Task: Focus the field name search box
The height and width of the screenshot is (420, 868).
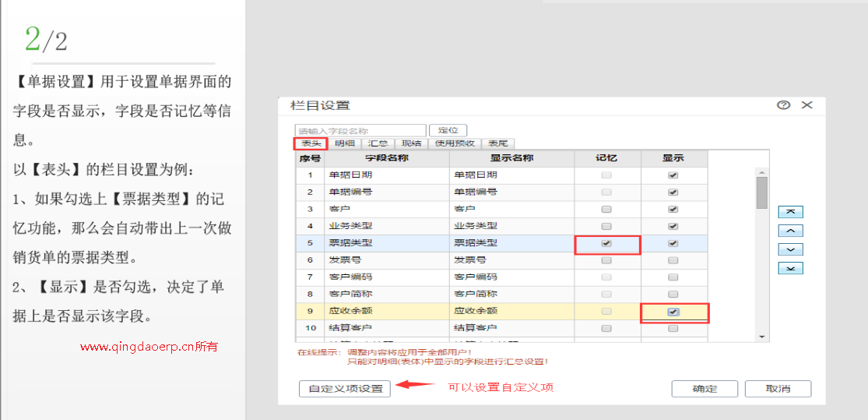Action: [x=360, y=131]
